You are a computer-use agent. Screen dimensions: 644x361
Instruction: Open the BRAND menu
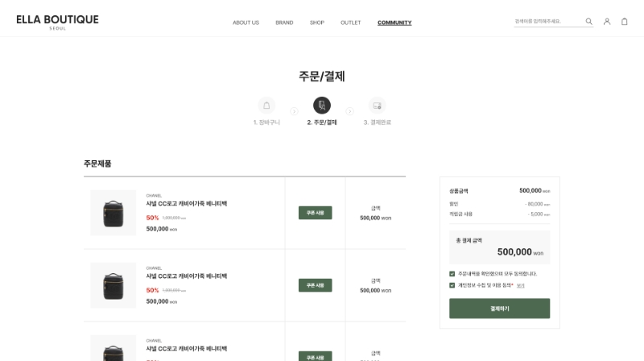click(284, 23)
